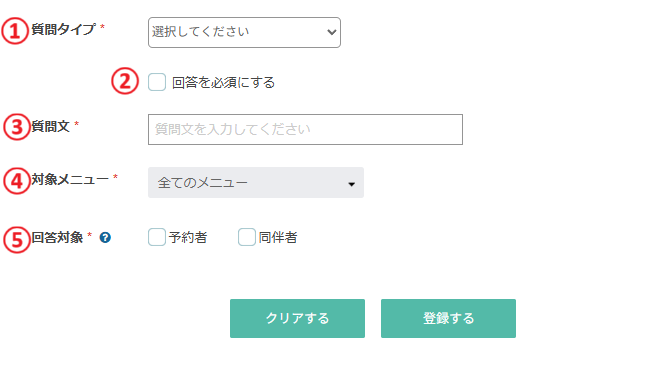Click the 質問タイプ field label
This screenshot has width=670, height=369.
pyautogui.click(x=63, y=29)
